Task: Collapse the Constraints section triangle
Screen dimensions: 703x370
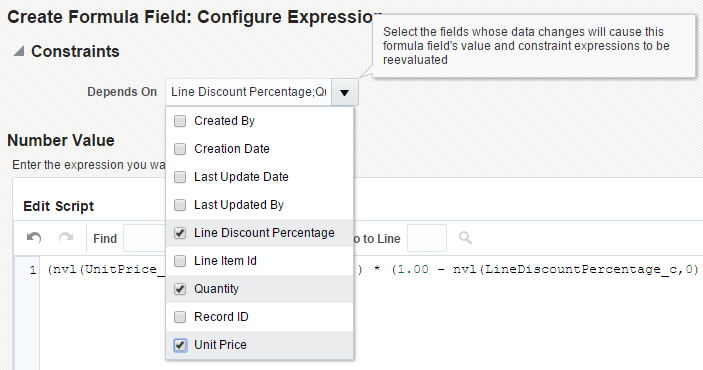Action: (x=18, y=52)
